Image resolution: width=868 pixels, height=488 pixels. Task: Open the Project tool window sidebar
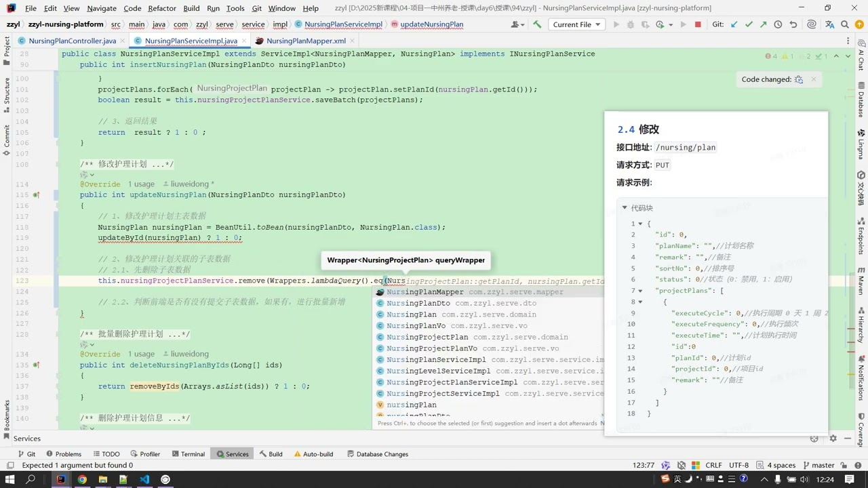(x=7, y=52)
